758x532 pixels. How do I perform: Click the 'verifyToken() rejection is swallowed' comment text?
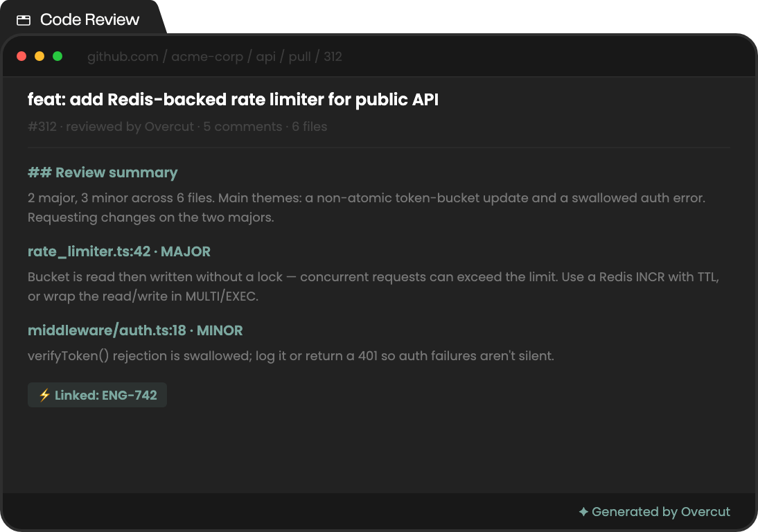[291, 355]
